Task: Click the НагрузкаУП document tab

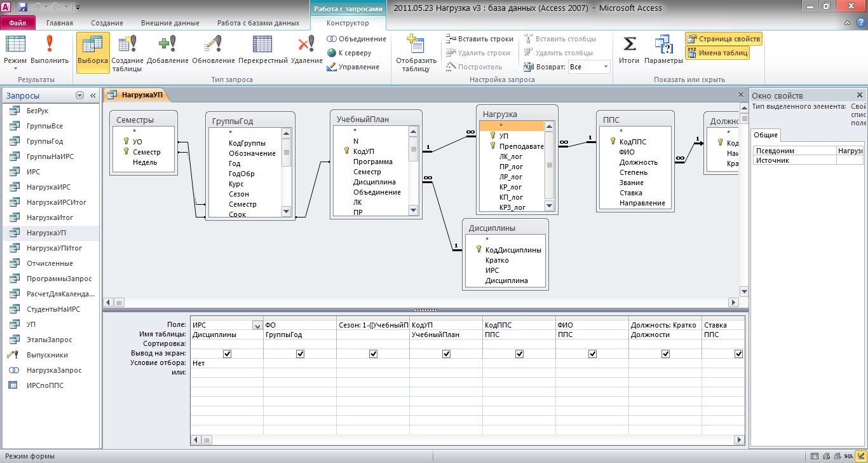Action: (x=136, y=95)
